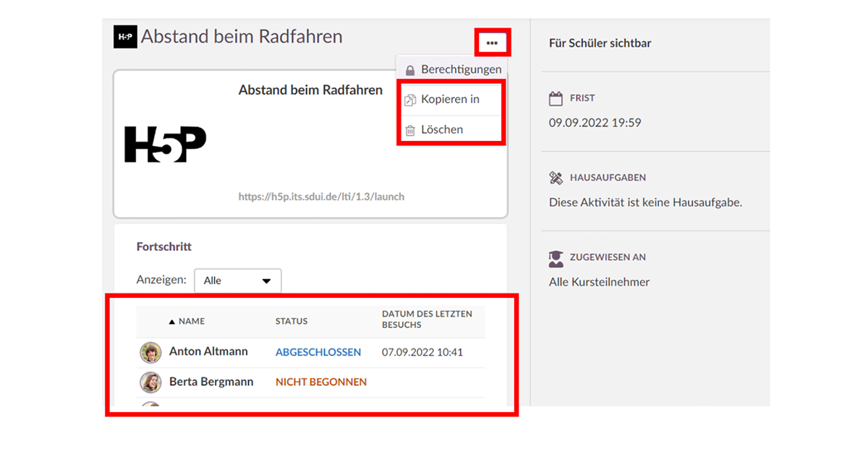Click the Status column header
This screenshot has height=454, width=868.
coord(292,321)
